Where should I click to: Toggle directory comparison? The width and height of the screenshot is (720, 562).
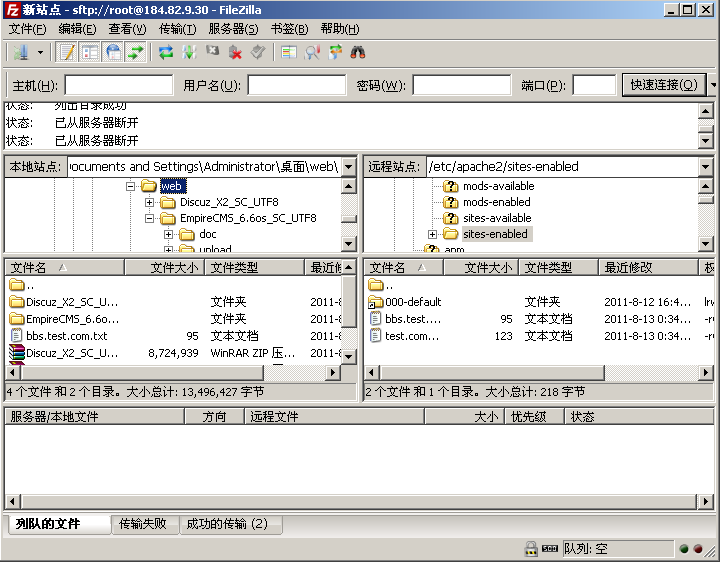click(x=312, y=52)
